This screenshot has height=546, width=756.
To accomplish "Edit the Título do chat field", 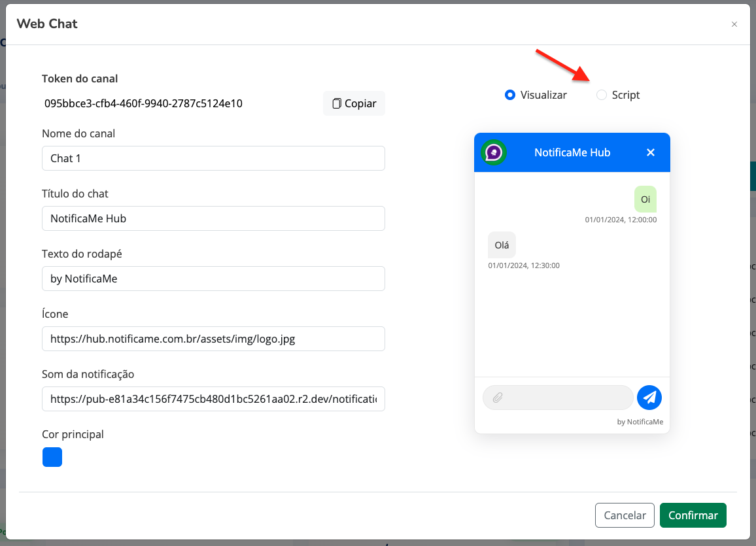I will 213,218.
